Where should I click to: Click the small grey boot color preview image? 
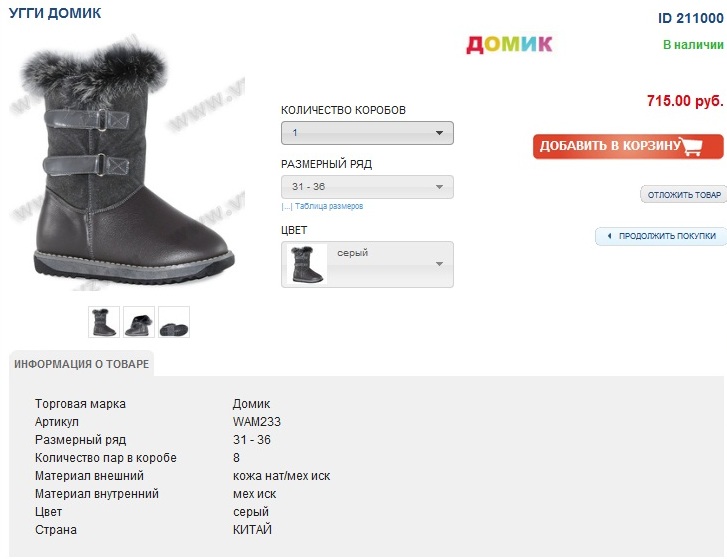point(306,264)
